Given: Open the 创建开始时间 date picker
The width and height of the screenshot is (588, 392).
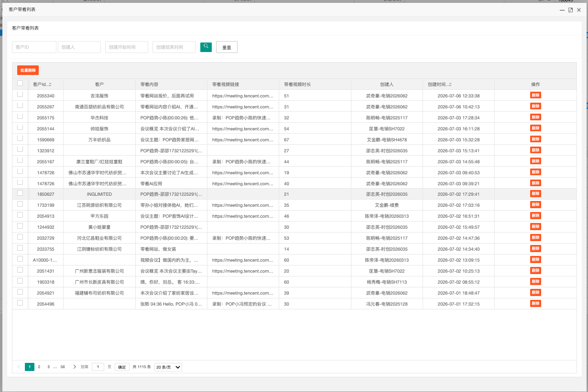Looking at the screenshot, I should [127, 47].
